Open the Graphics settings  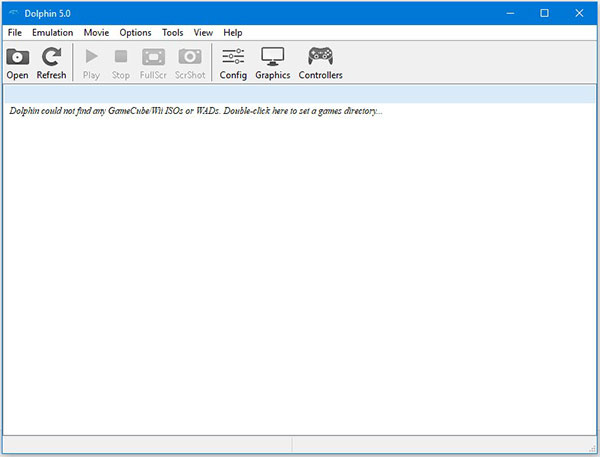click(x=272, y=63)
